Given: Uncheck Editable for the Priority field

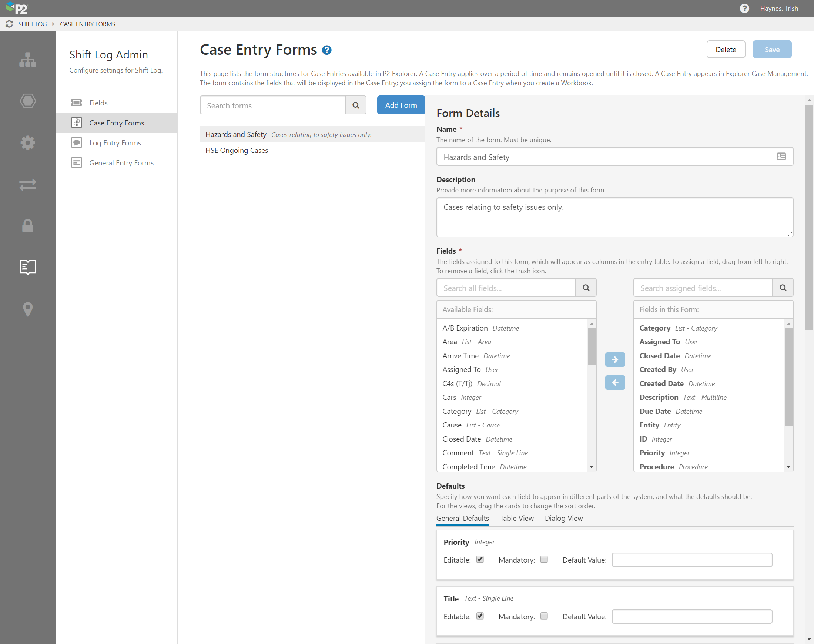Looking at the screenshot, I should [x=480, y=560].
